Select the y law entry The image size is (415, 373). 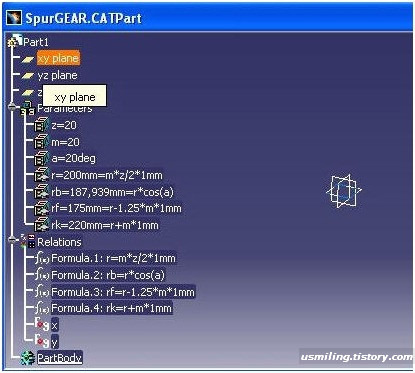pos(55,342)
